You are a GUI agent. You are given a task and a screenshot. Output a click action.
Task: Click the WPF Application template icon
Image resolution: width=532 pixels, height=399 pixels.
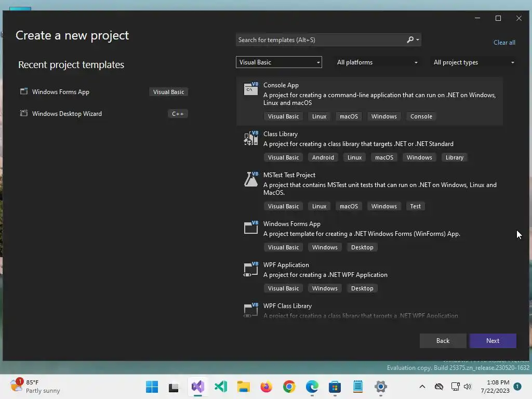click(x=251, y=269)
